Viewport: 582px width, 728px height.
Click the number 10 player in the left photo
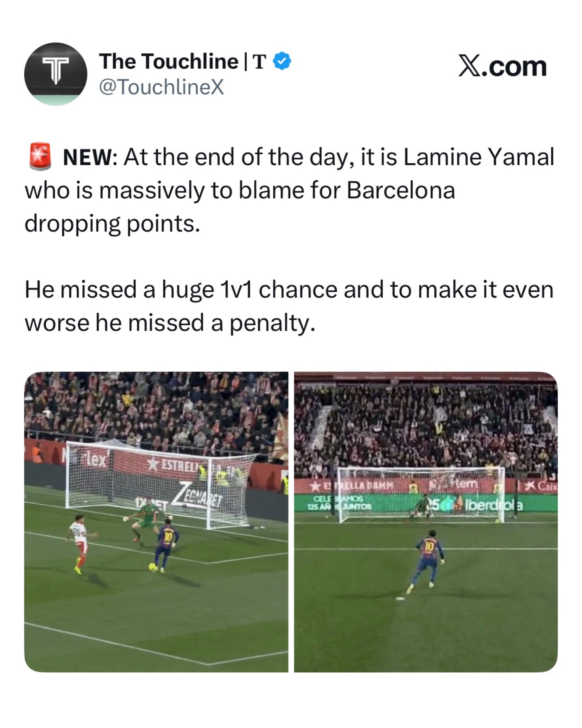pos(165,546)
